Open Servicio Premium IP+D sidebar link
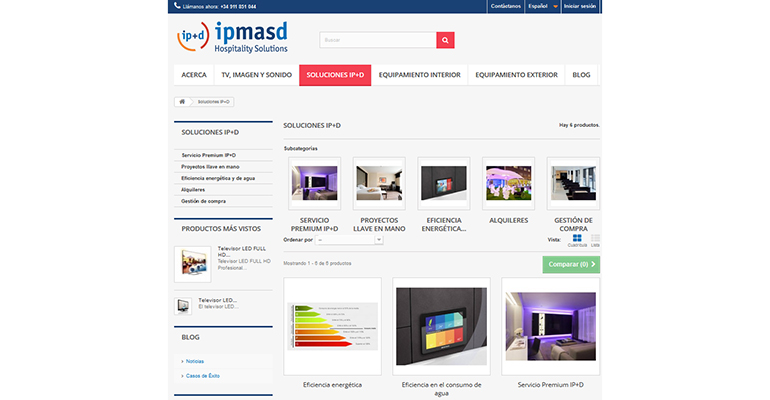This screenshot has height=400, width=770. tap(209, 155)
